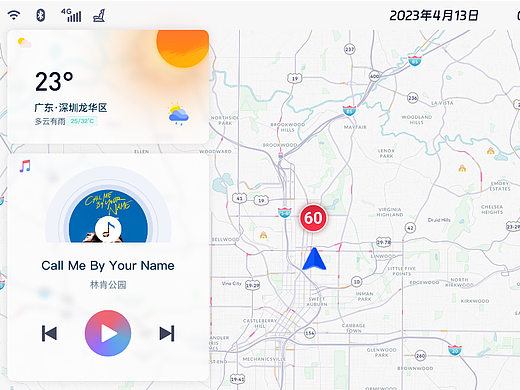Viewport: 520px width, 390px height.
Task: Select the LINWOOD map label
Action: (x=383, y=256)
